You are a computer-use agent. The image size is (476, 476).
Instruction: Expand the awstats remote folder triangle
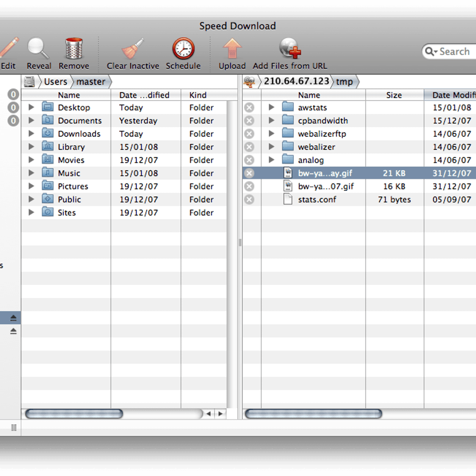click(271, 107)
